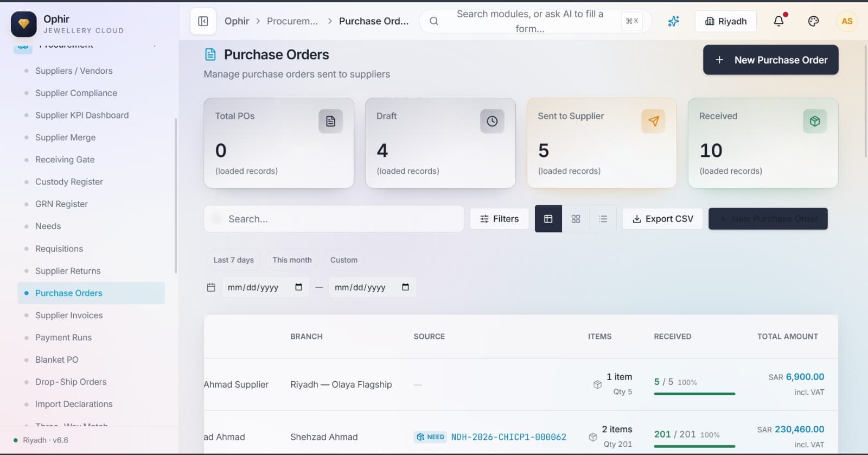Open the AS user avatar menu
The image size is (868, 455).
(x=847, y=21)
